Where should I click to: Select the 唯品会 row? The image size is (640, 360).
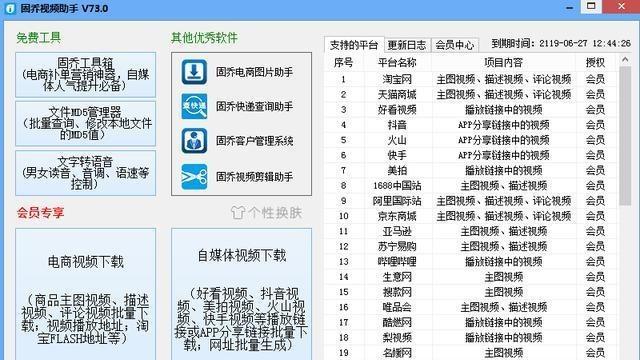[470, 307]
